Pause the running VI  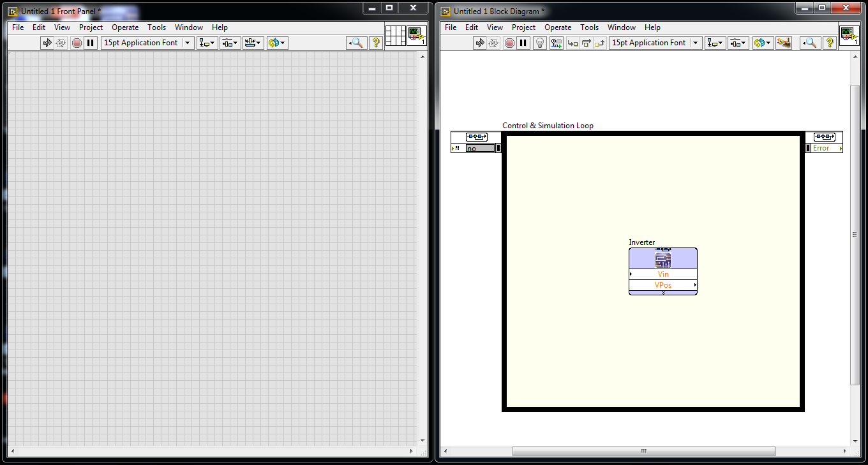tap(523, 43)
